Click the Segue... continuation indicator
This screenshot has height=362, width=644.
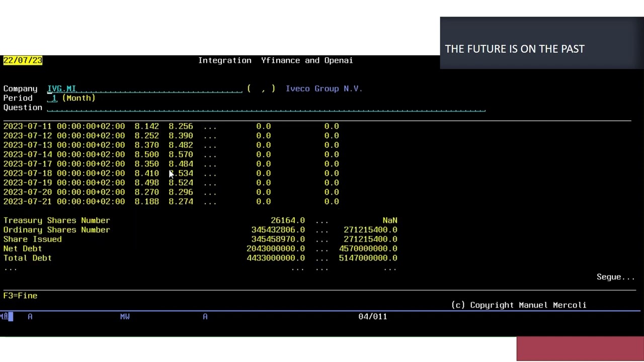(x=616, y=277)
